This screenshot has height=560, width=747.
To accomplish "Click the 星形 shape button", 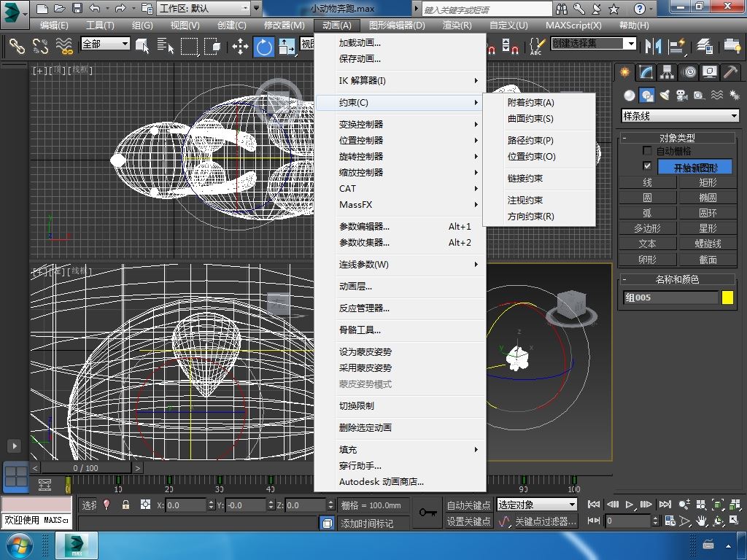I will 708,228.
